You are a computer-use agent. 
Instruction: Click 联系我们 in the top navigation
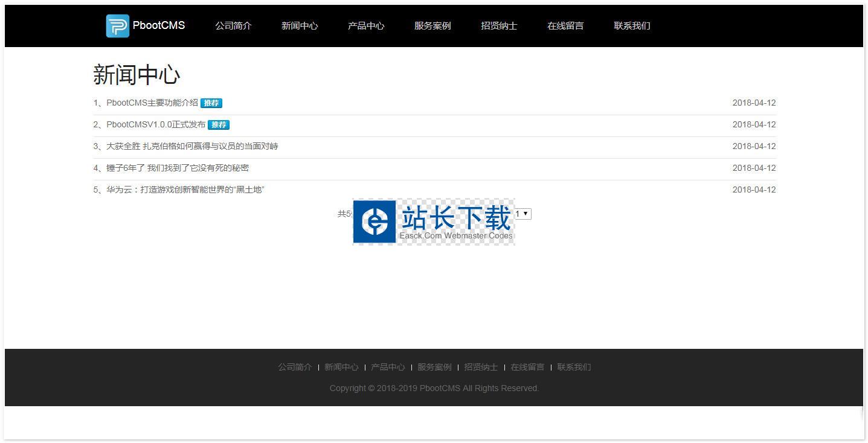[632, 26]
